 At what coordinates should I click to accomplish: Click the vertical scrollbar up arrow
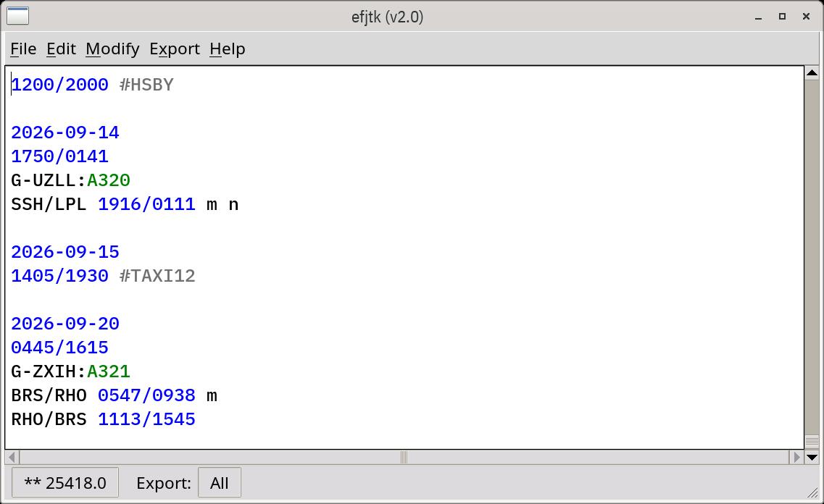coord(812,73)
